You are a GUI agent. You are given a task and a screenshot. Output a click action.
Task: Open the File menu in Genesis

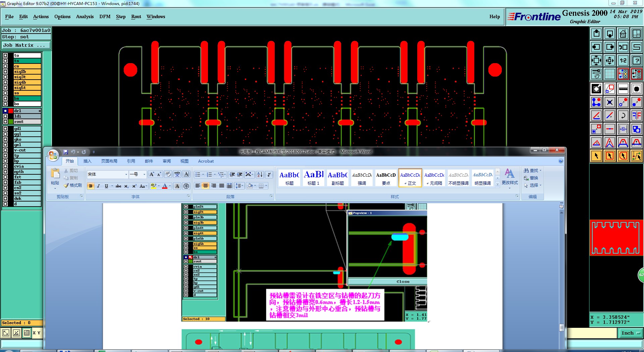pyautogui.click(x=9, y=16)
